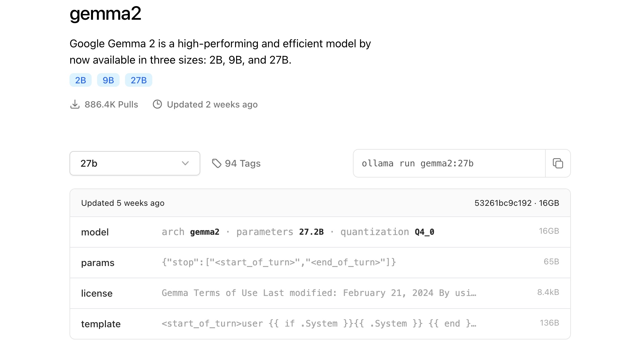Open the license file row

click(320, 293)
